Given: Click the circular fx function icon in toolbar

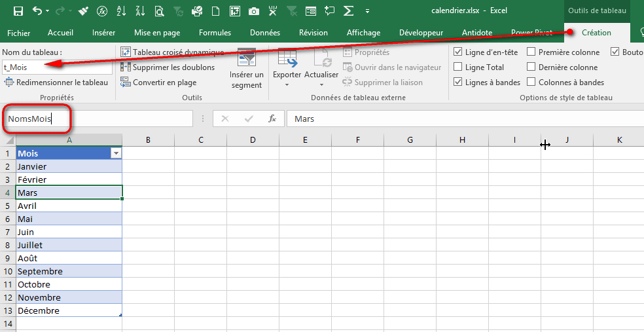Looking at the screenshot, I should point(102,11).
